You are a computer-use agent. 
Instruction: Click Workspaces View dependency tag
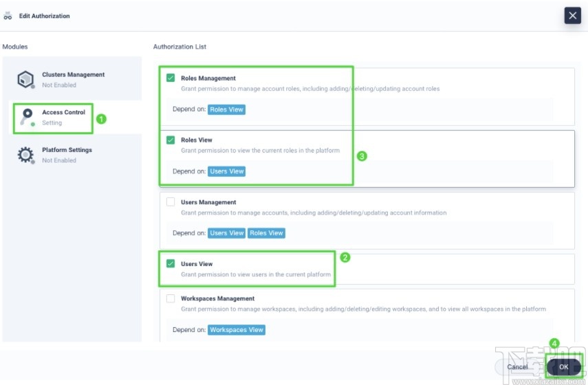coord(237,329)
